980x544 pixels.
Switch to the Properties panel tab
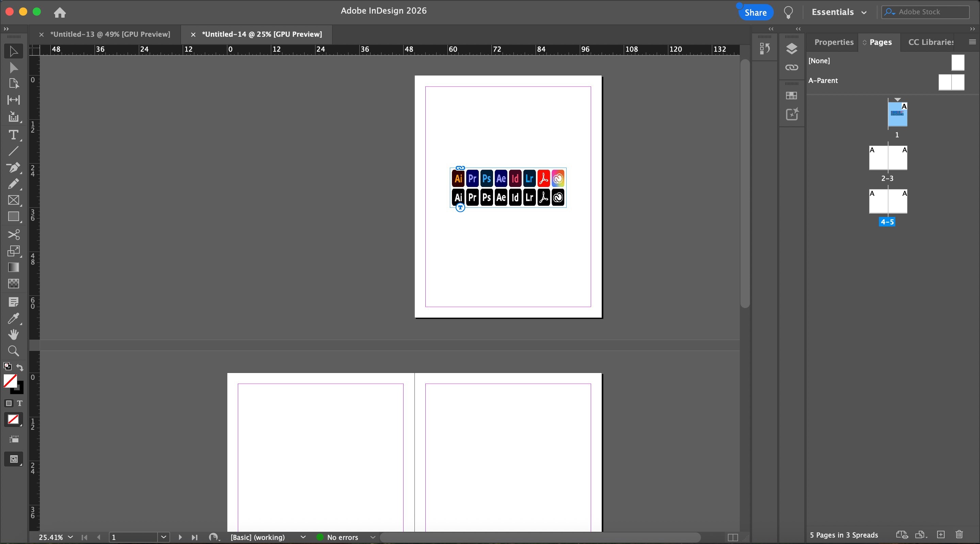pos(834,42)
